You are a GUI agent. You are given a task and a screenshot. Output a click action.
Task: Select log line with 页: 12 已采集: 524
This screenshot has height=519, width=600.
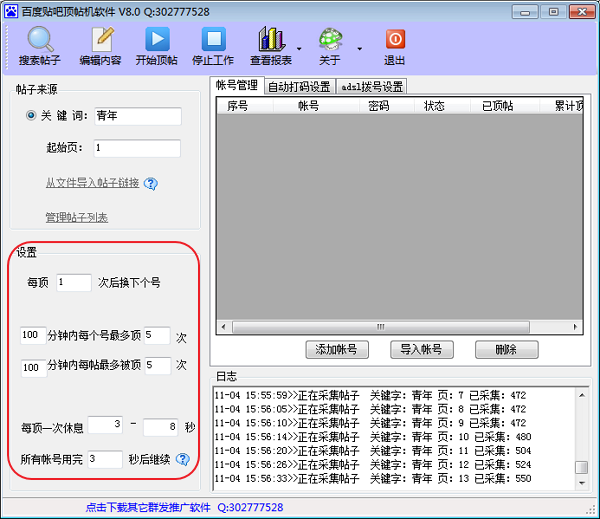(x=373, y=465)
